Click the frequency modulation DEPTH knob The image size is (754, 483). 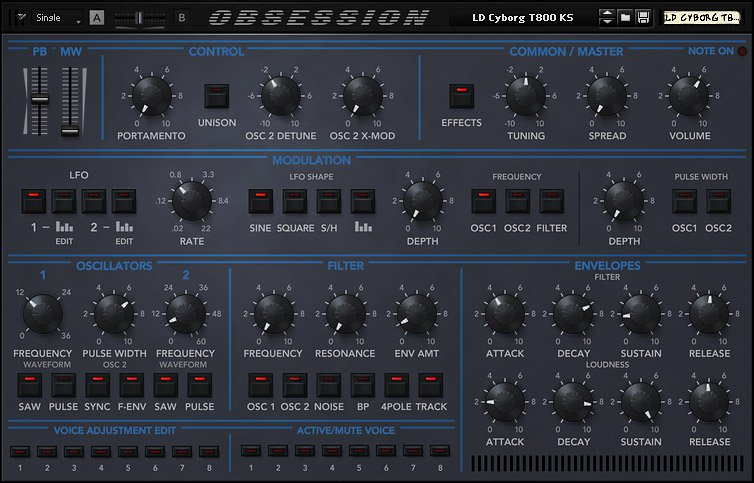pyautogui.click(x=423, y=201)
